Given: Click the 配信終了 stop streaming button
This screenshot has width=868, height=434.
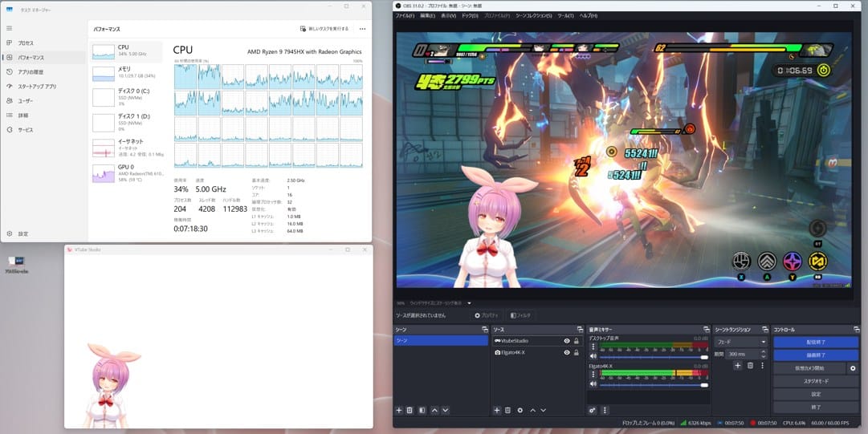Looking at the screenshot, I should pyautogui.click(x=816, y=342).
